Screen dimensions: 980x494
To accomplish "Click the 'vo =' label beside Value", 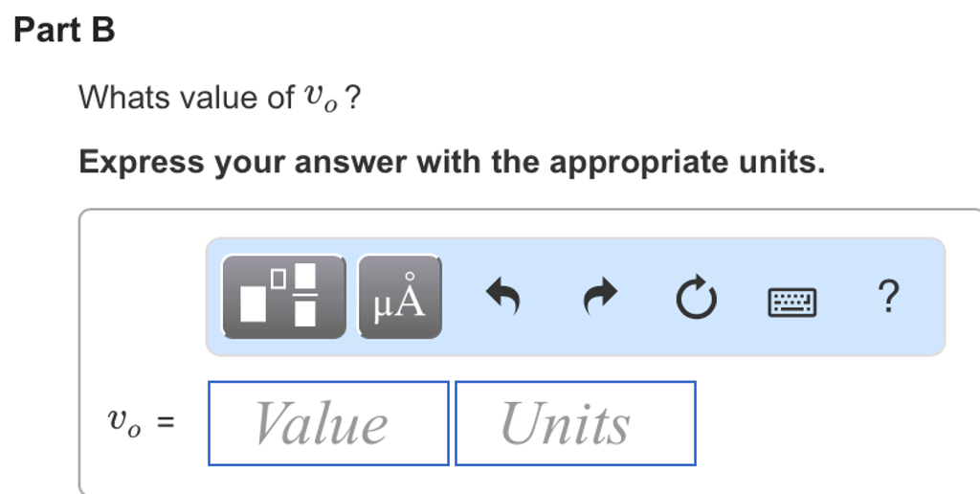I will 140,423.
